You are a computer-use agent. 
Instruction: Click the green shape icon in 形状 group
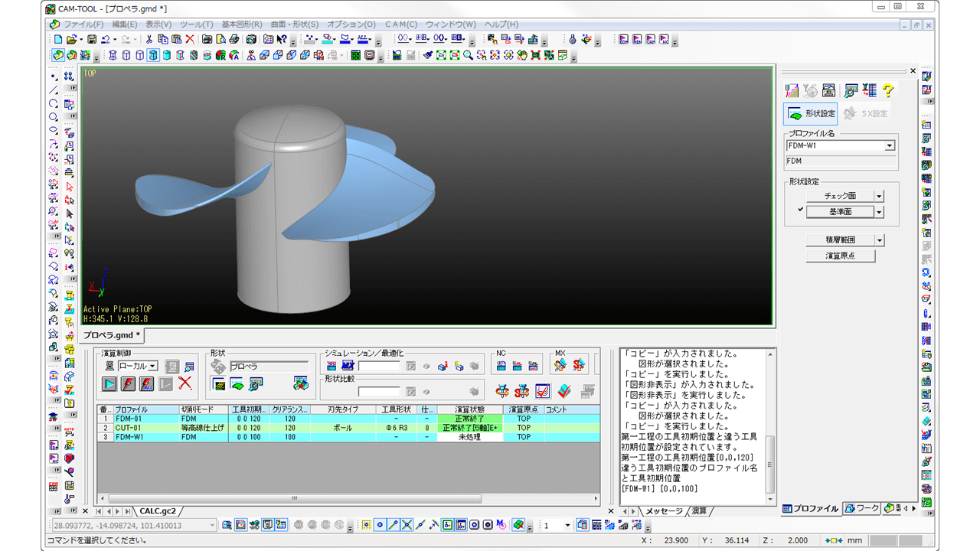pos(237,383)
